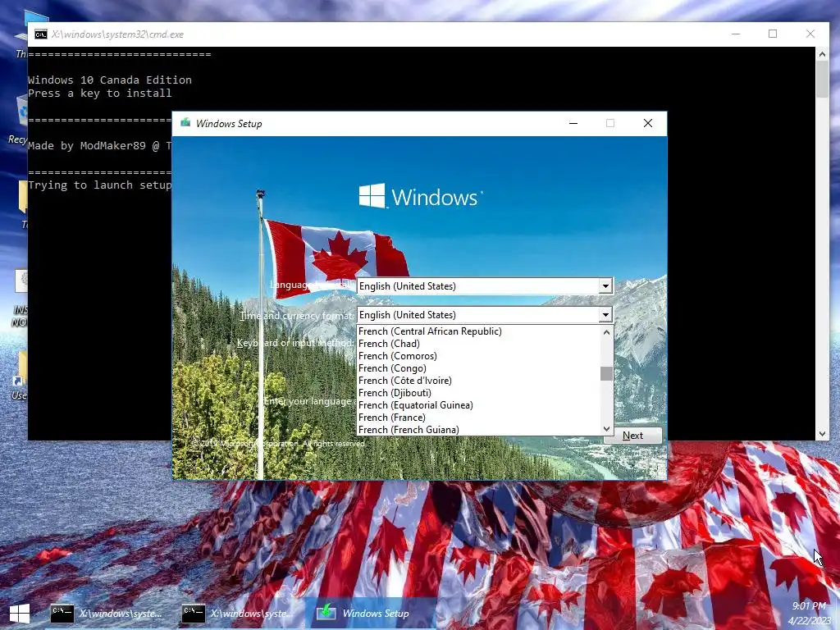This screenshot has height=630, width=840.
Task: Switch to second cmd taskbar button
Action: 239,614
